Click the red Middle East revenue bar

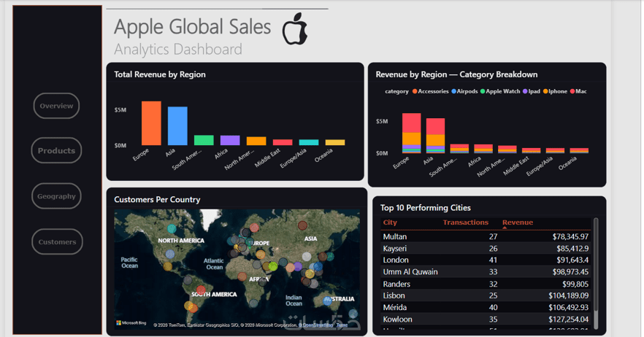[283, 142]
